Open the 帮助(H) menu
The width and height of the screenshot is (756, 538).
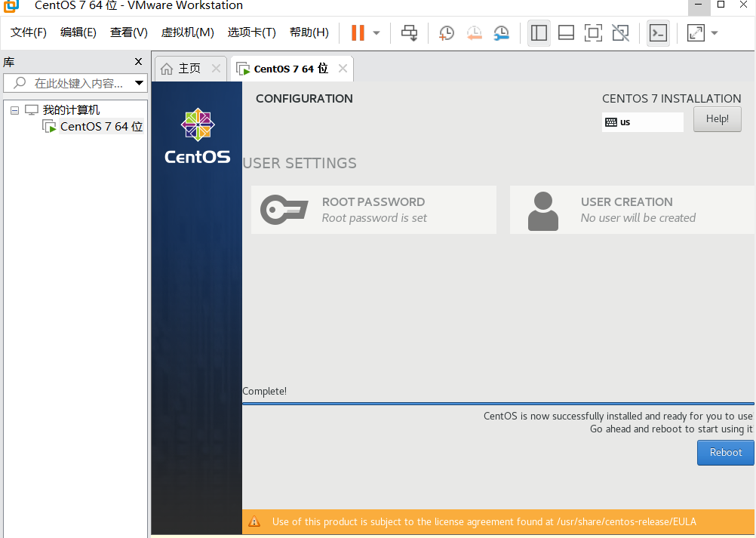pos(309,32)
